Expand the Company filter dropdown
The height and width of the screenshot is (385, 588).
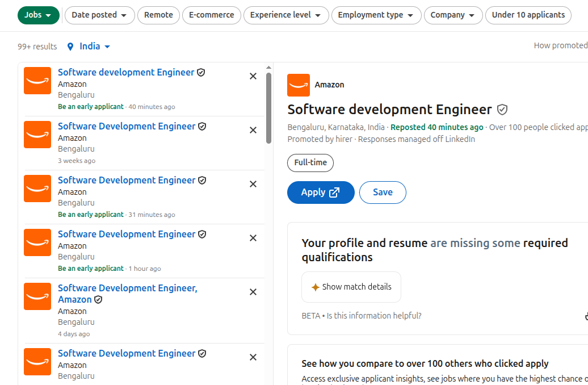tap(453, 15)
